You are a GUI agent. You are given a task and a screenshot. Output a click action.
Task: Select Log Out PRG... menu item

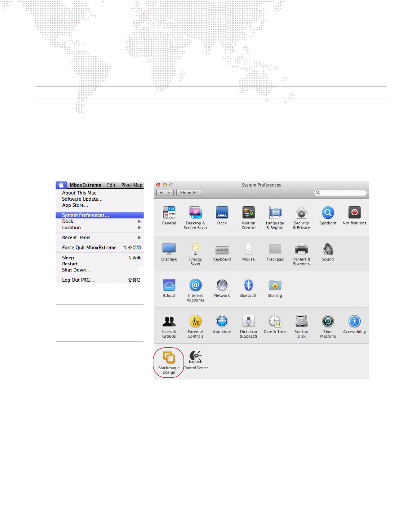click(100, 280)
